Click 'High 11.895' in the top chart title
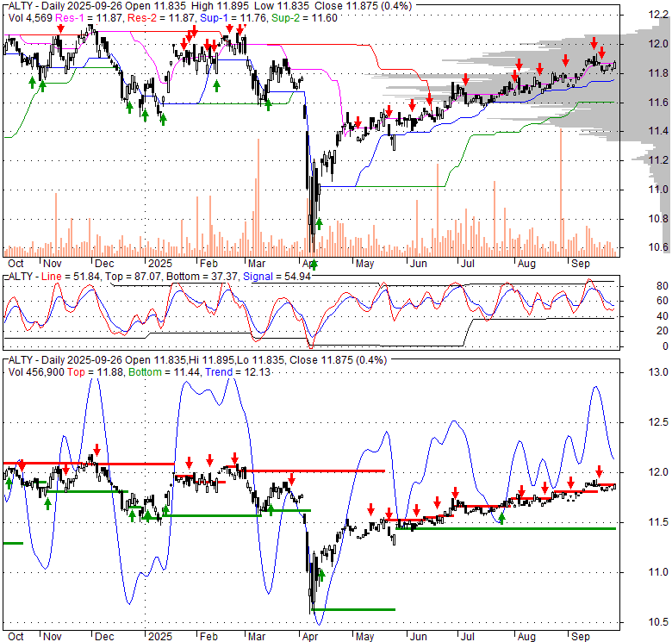 pyautogui.click(x=220, y=6)
